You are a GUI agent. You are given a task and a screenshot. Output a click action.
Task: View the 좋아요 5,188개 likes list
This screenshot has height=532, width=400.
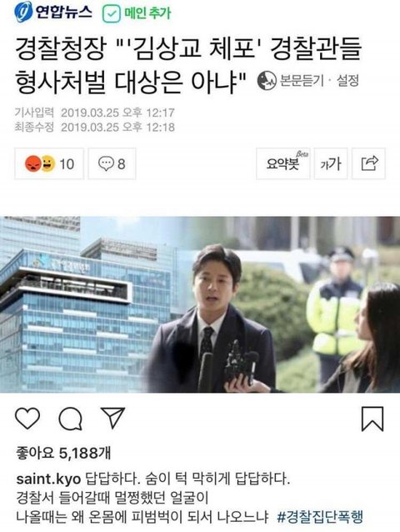coord(63,453)
